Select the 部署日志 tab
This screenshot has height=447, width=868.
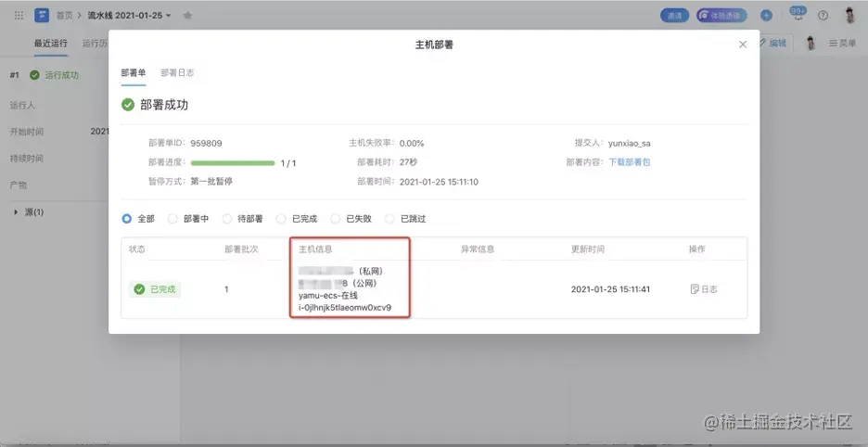tap(177, 72)
